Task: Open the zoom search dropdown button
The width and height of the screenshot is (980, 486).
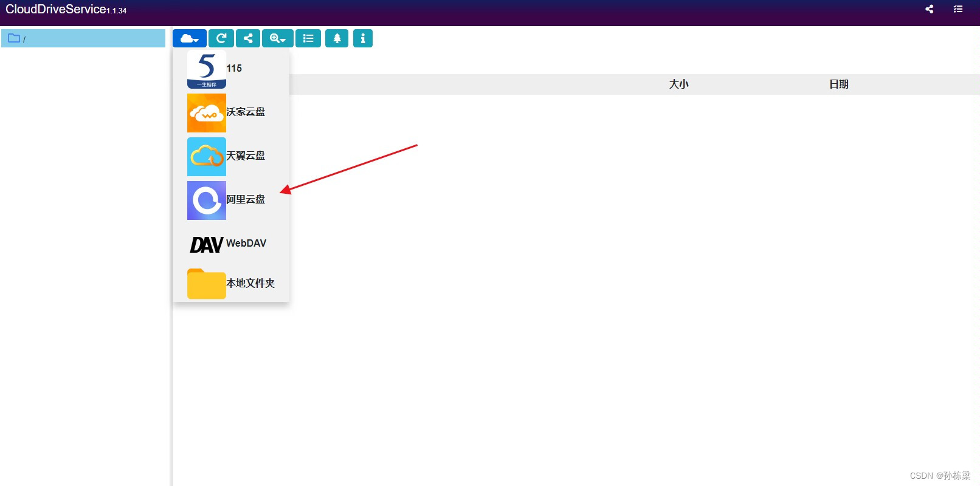Action: [x=278, y=38]
